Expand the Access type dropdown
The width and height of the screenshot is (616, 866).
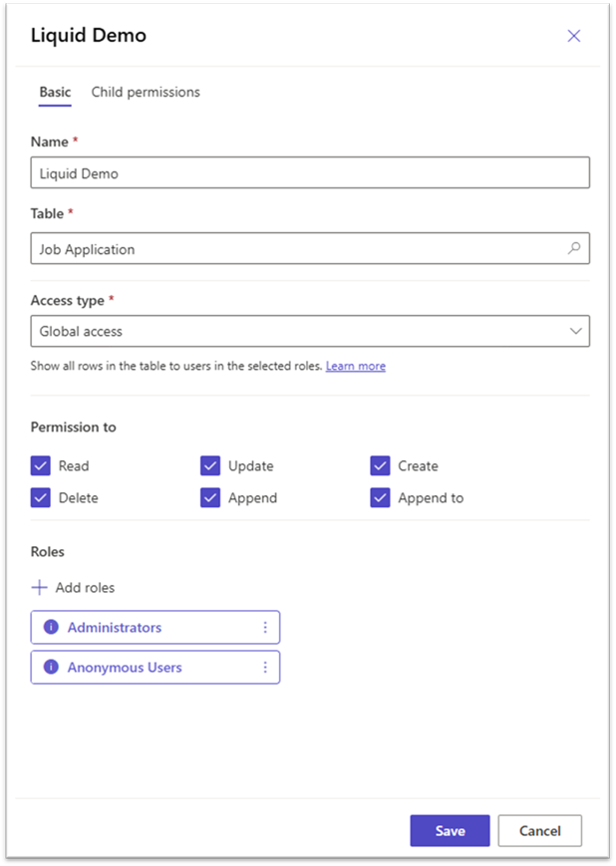click(576, 330)
